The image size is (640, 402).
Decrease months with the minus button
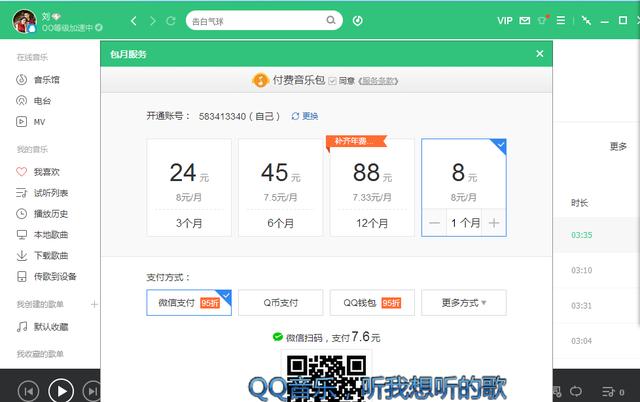tap(434, 223)
